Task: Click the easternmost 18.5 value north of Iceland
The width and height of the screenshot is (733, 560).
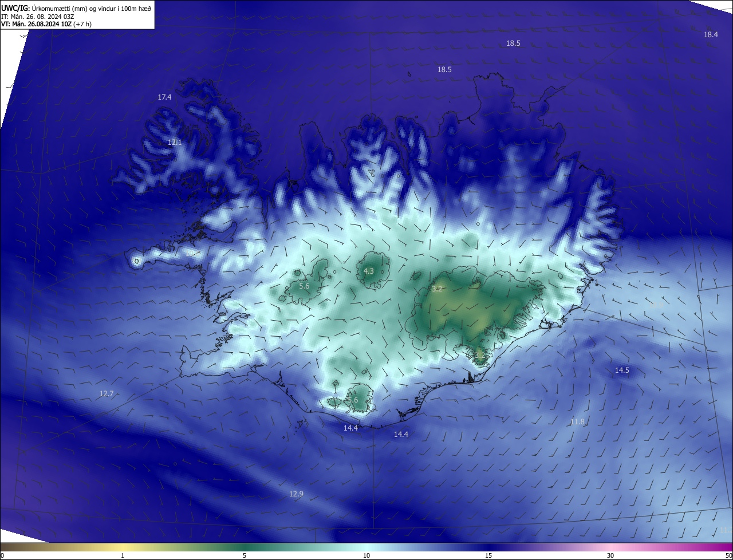Action: pos(513,44)
